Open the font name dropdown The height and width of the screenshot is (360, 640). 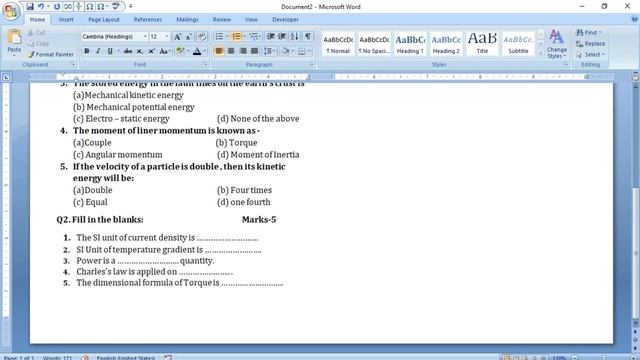tap(145, 37)
